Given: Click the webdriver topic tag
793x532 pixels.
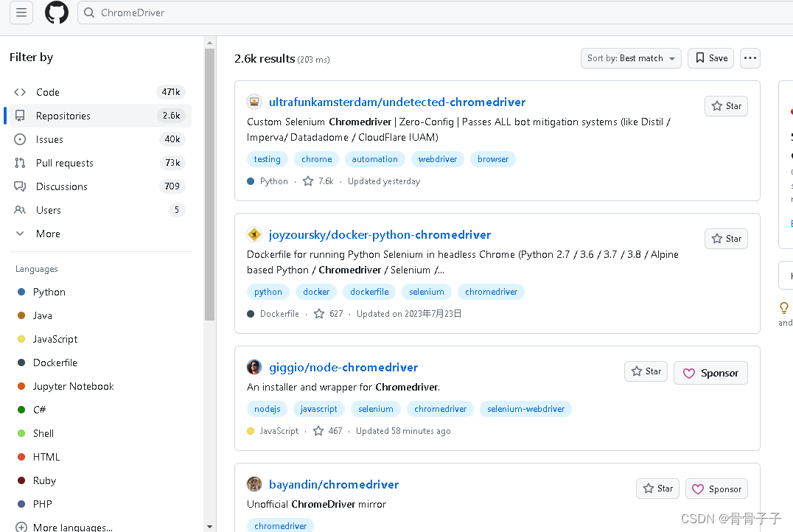Looking at the screenshot, I should point(438,159).
